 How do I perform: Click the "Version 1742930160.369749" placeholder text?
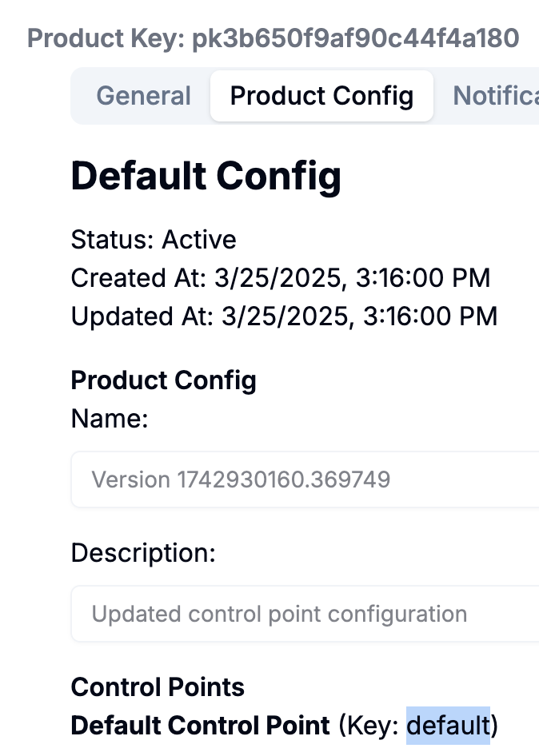tap(241, 479)
